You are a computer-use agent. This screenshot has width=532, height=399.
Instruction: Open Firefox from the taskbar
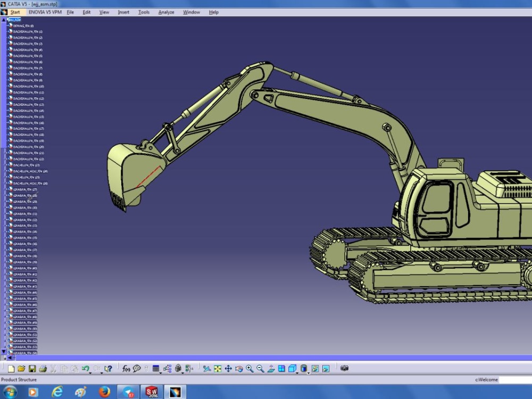[104, 392]
